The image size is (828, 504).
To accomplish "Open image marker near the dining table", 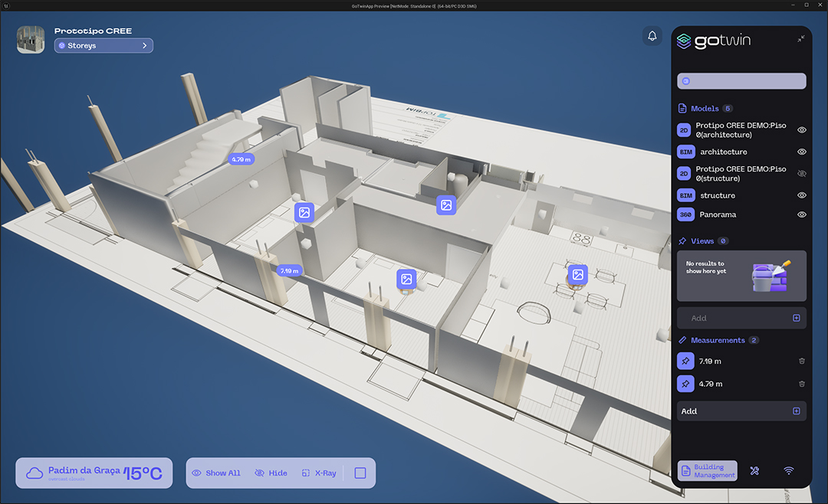I will [x=578, y=274].
